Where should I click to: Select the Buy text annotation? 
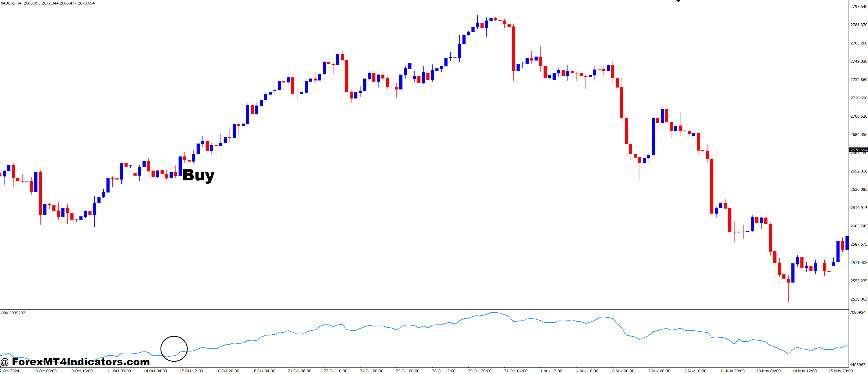click(x=198, y=176)
